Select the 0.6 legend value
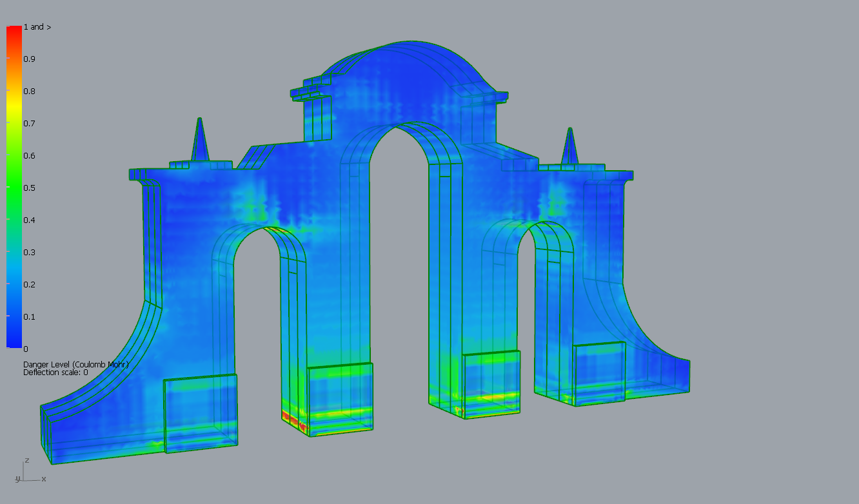This screenshot has width=859, height=504. 30,156
